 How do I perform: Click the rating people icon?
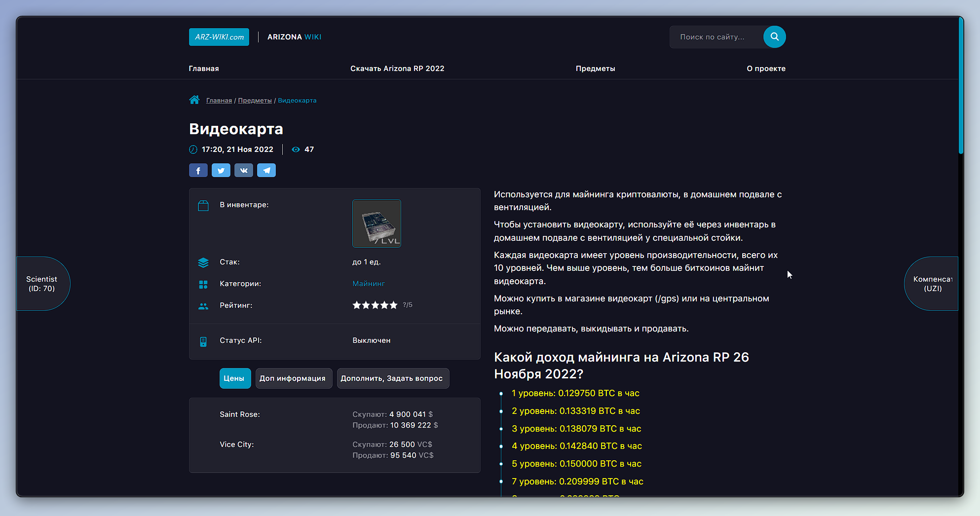(x=203, y=306)
